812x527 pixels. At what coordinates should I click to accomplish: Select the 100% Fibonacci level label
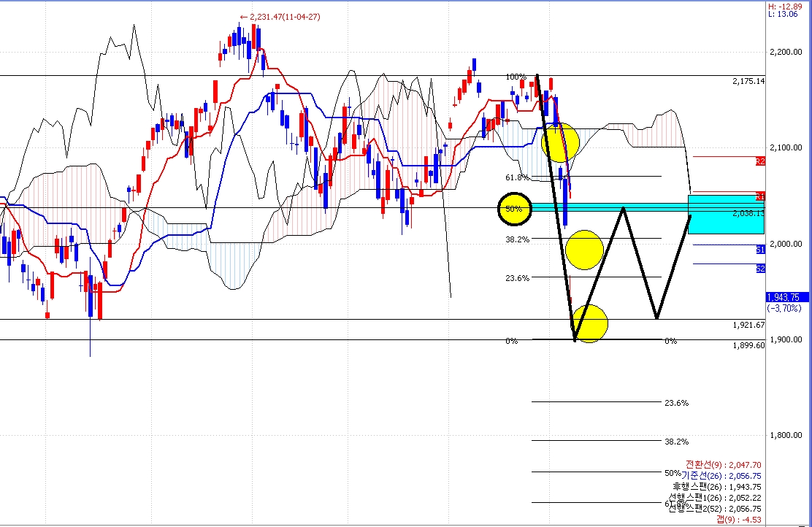point(516,77)
